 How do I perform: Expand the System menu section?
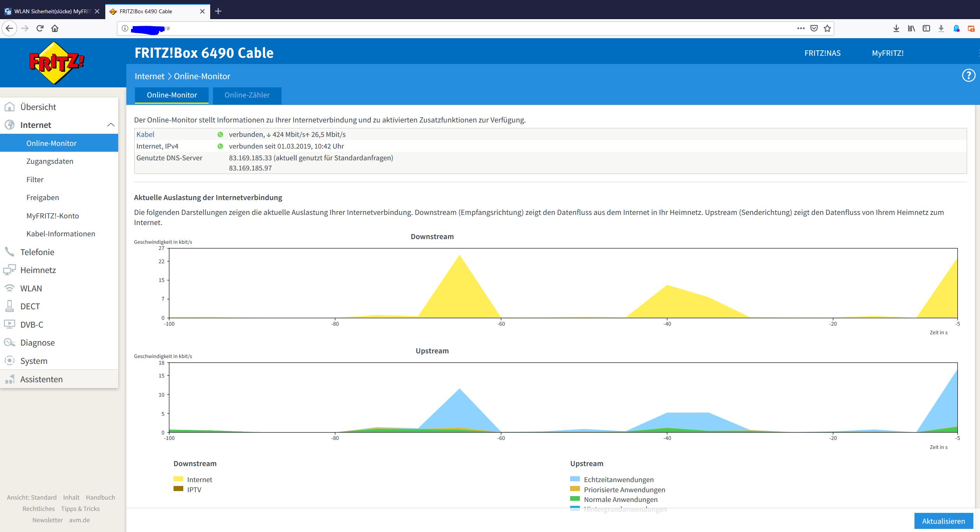point(34,361)
